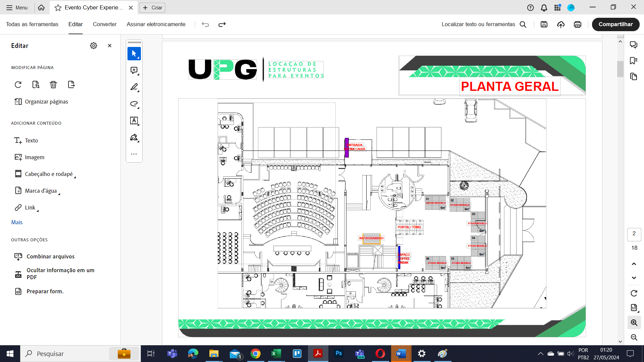The image size is (644, 362).
Task: Select the highlighter pen tool
Action: pyautogui.click(x=134, y=87)
